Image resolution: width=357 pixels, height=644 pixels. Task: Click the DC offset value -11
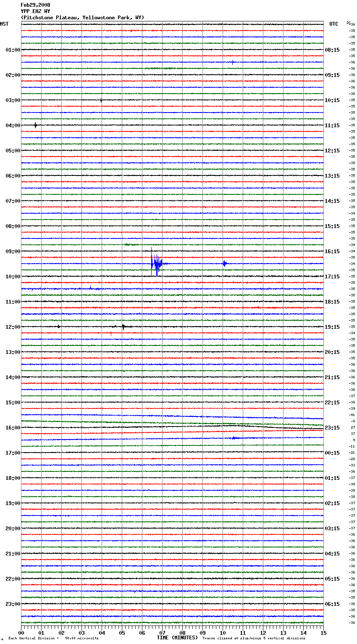352,447
